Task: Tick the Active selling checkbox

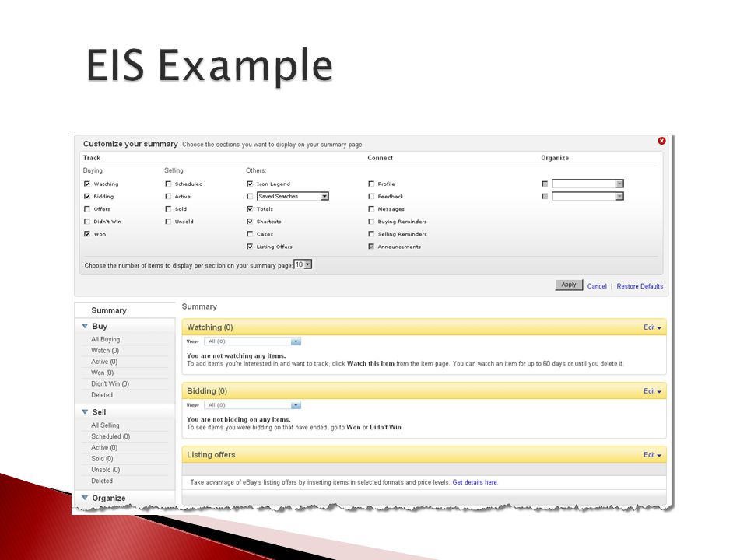Action: point(168,196)
